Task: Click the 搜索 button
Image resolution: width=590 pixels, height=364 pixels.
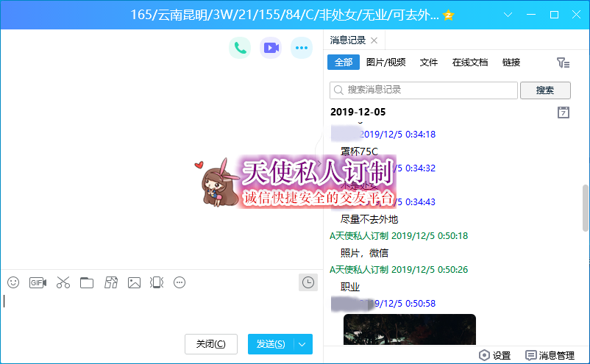Action: tap(545, 90)
